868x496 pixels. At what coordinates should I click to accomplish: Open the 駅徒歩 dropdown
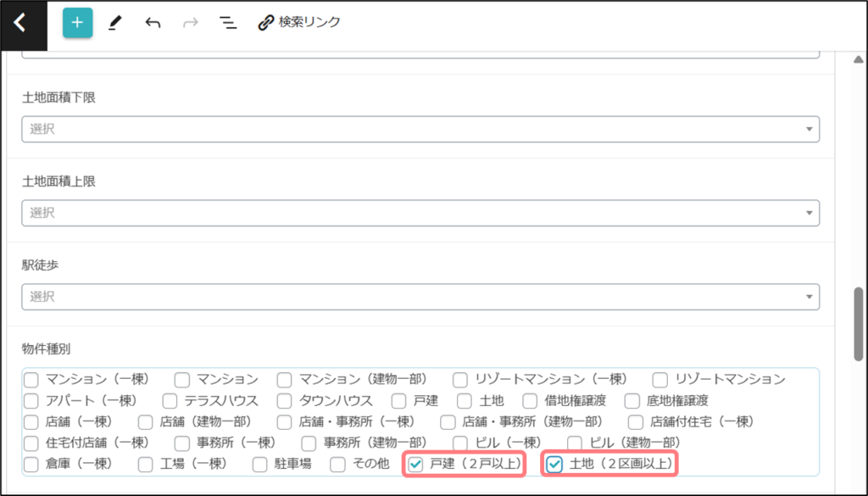pyautogui.click(x=420, y=296)
